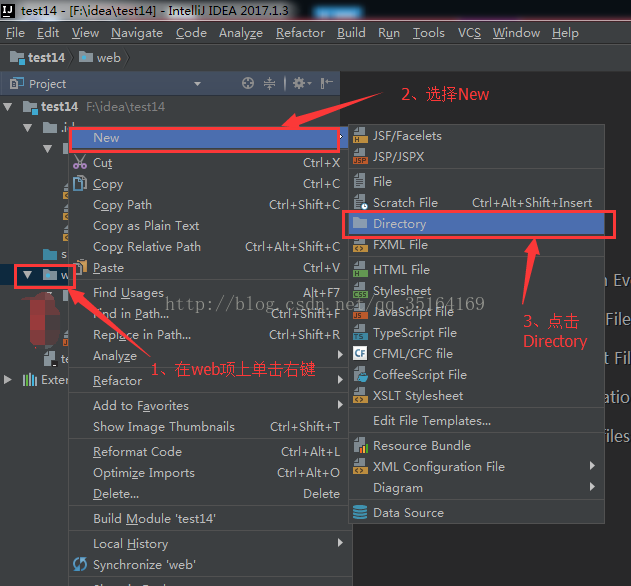Select Find Usages menu entry
Viewport: 631px width, 586px height.
(x=208, y=293)
